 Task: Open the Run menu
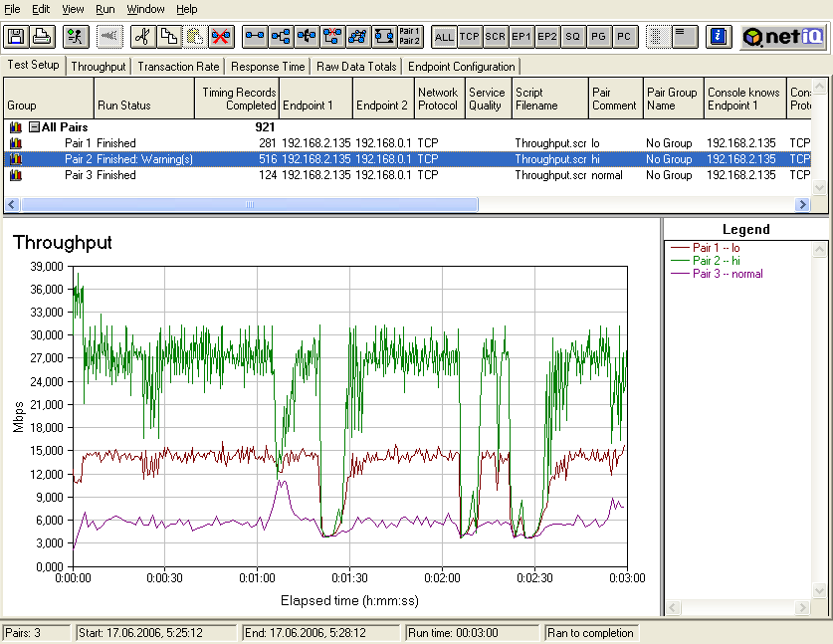[104, 9]
